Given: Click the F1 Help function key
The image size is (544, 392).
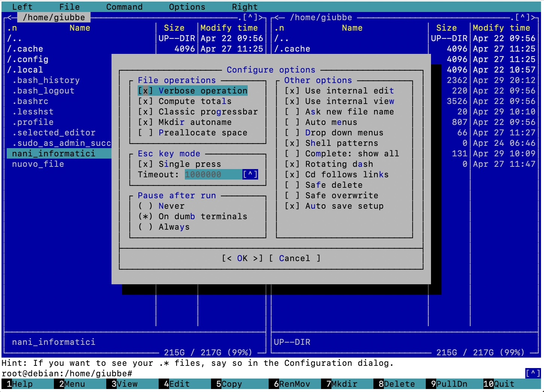Looking at the screenshot, I should [22, 384].
